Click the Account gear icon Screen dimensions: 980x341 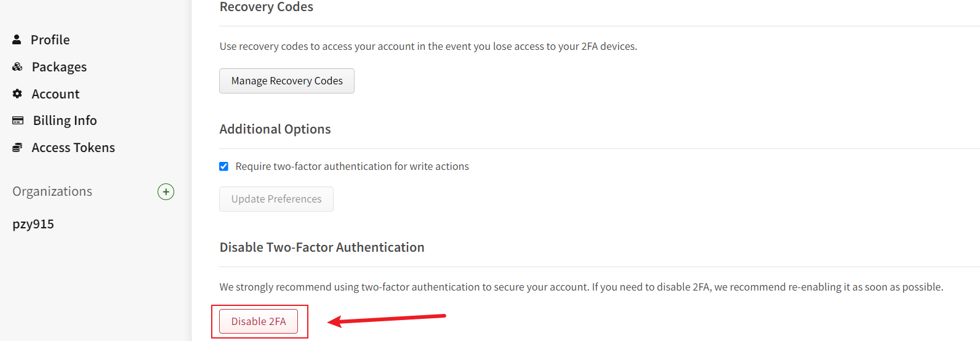coord(17,94)
